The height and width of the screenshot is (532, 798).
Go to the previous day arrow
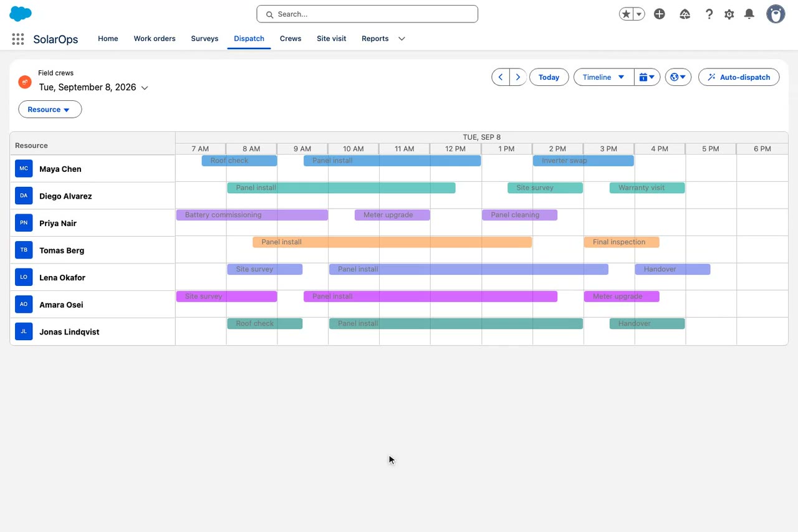(x=501, y=77)
